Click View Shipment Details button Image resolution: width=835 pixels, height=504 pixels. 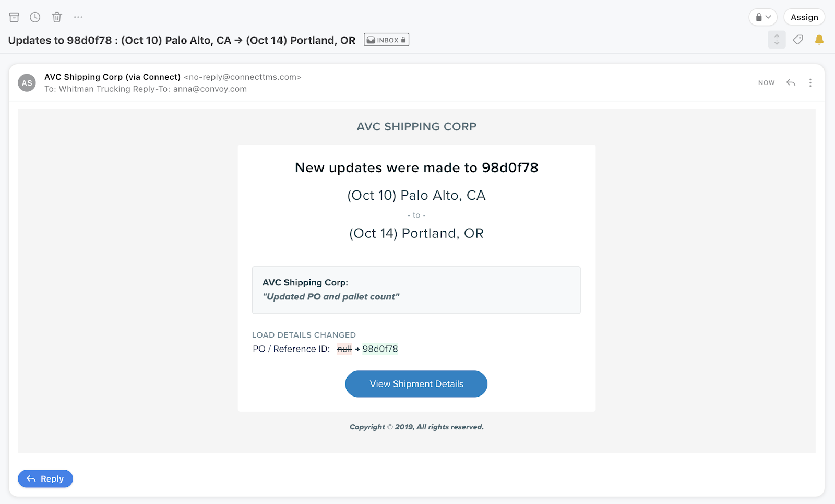tap(416, 384)
